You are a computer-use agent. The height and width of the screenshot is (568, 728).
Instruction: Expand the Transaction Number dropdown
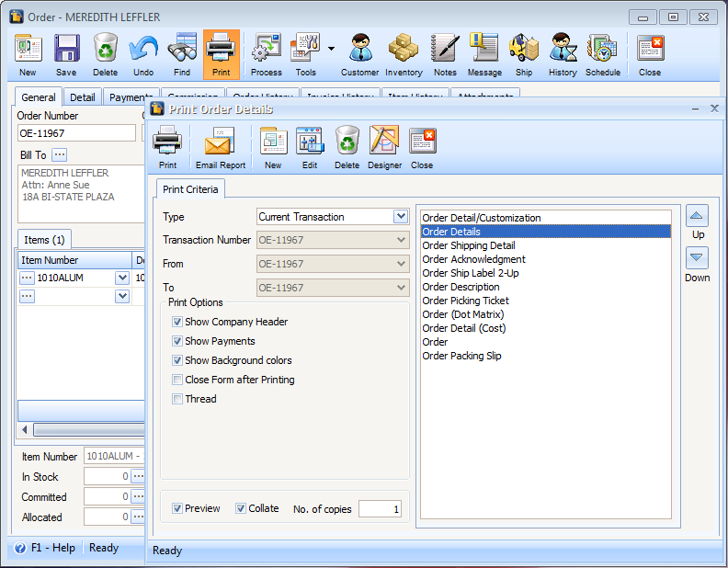point(401,240)
